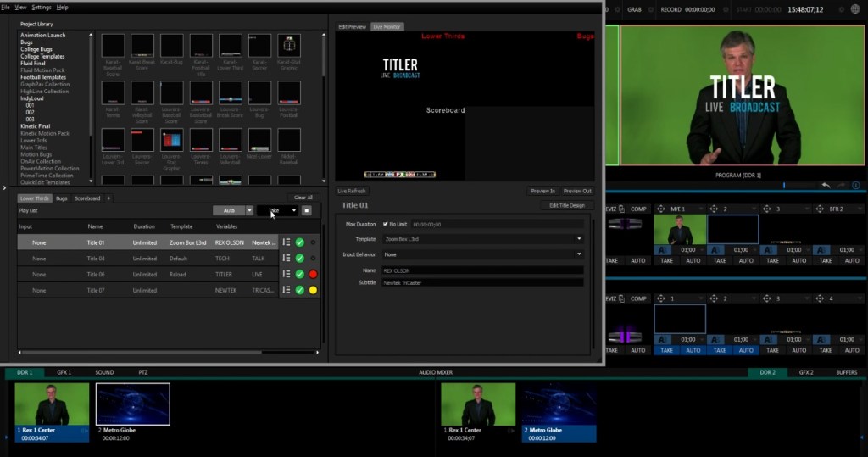Click the Clear All button
868x457 pixels.
(x=303, y=198)
